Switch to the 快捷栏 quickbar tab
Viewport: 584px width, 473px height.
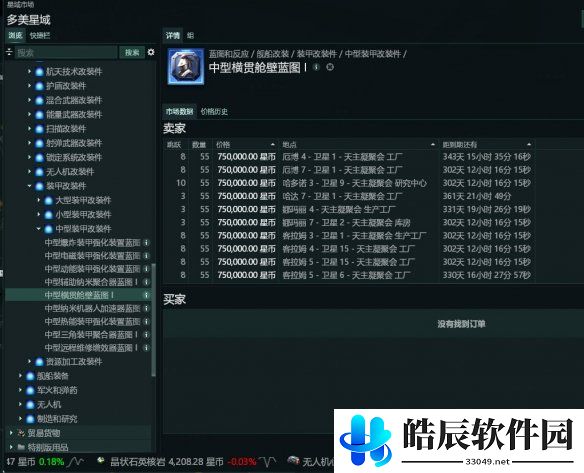click(39, 35)
